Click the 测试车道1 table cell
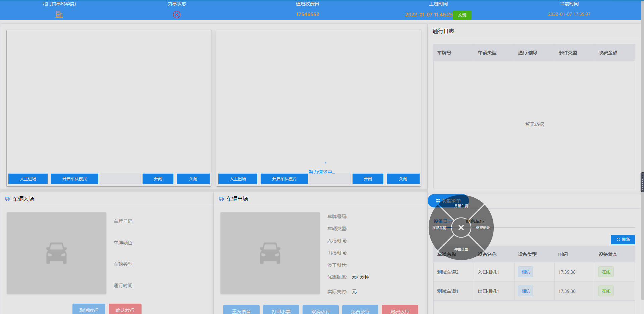644x314 pixels. (454, 291)
